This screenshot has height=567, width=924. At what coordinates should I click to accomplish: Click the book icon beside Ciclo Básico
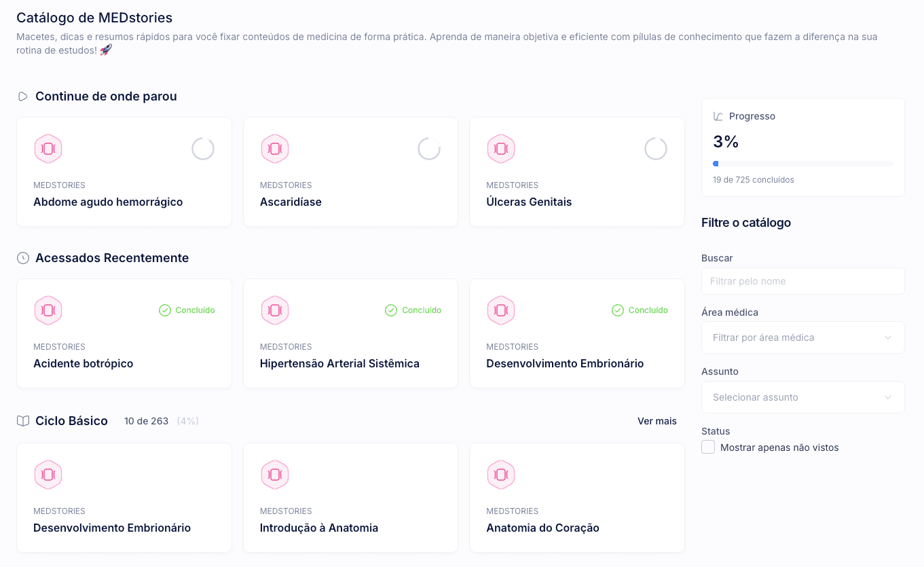pyautogui.click(x=22, y=420)
